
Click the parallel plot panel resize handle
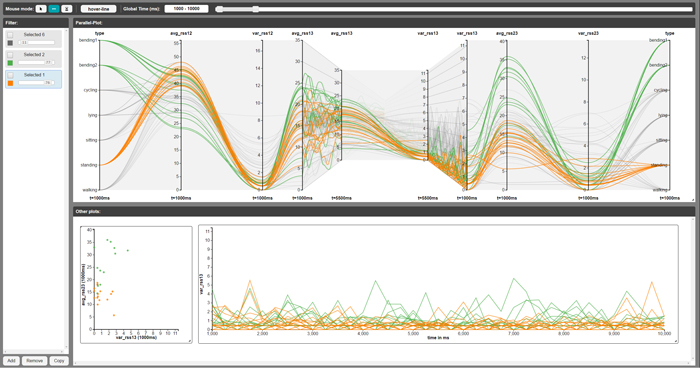click(x=693, y=200)
